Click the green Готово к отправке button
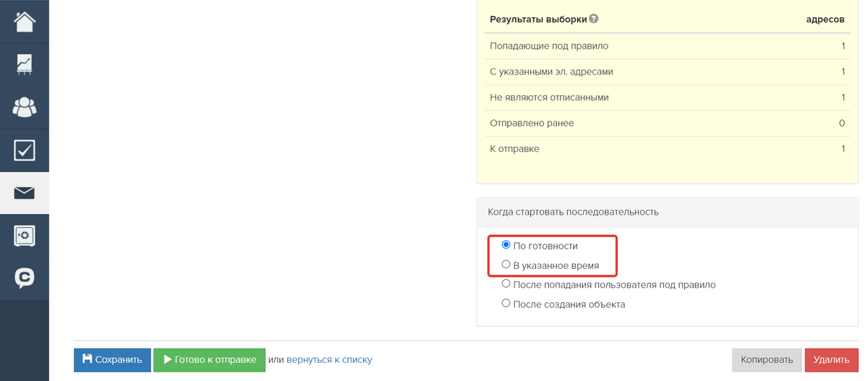Image resolution: width=868 pixels, height=381 pixels. [x=209, y=360]
